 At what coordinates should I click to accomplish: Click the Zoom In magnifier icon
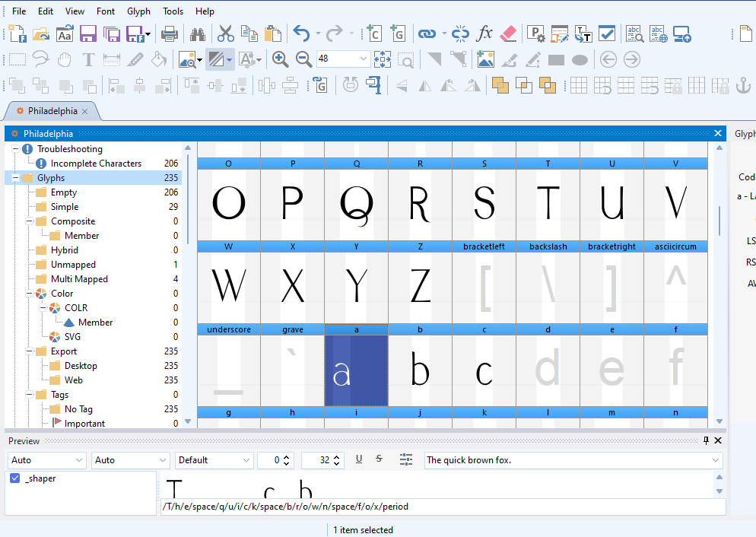point(280,59)
